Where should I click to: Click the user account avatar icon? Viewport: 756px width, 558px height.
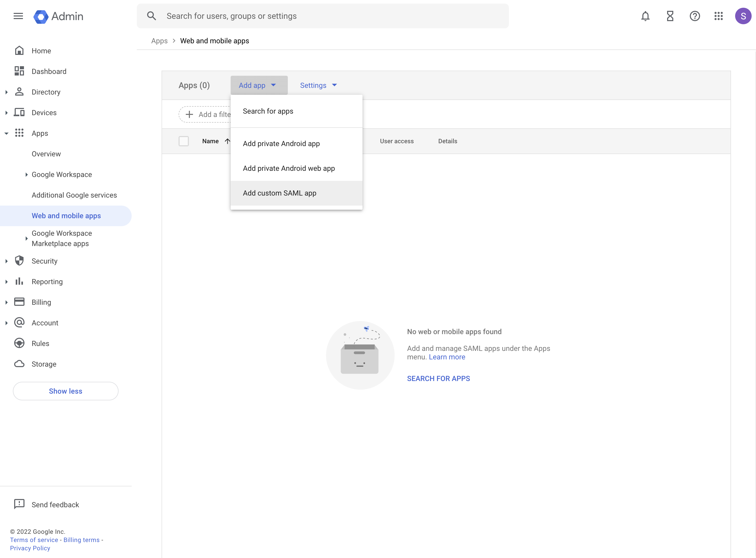pyautogui.click(x=743, y=16)
